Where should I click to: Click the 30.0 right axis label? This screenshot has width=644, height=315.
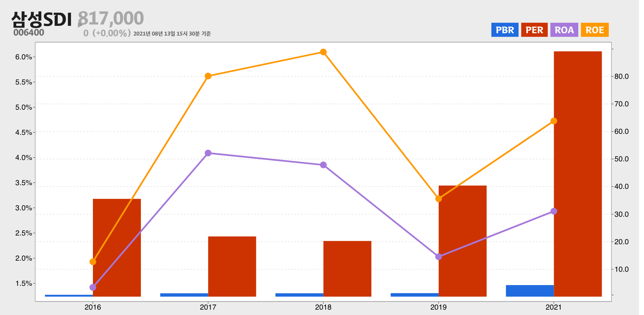click(x=622, y=214)
